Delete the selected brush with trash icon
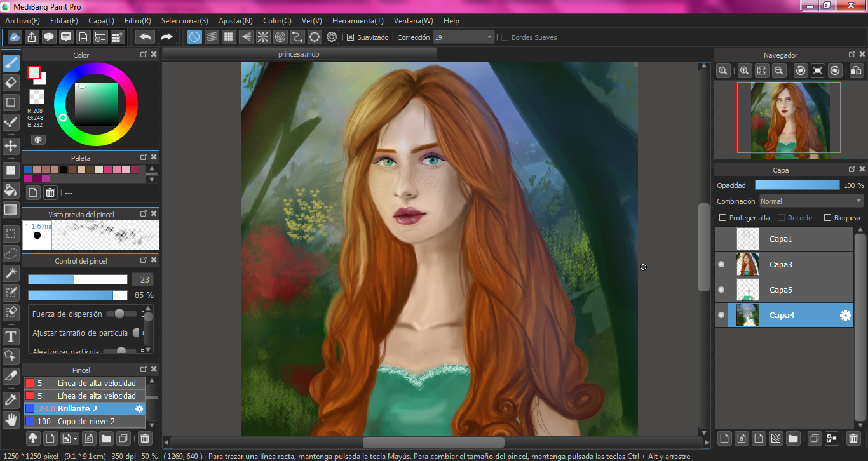Screen dimensions: 868x461 click(x=145, y=438)
